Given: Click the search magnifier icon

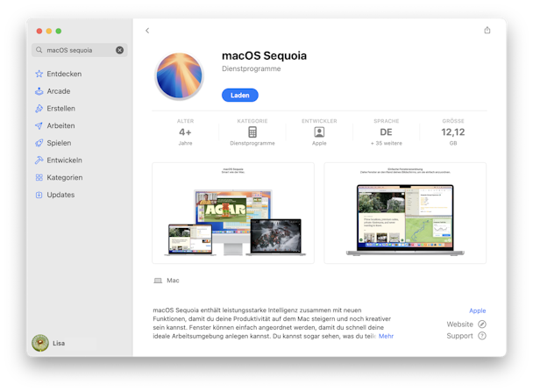Looking at the screenshot, I should coord(39,50).
